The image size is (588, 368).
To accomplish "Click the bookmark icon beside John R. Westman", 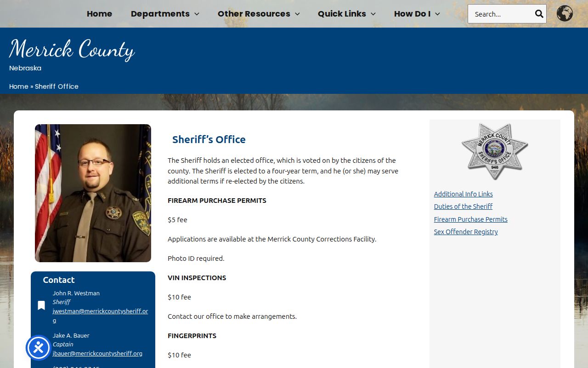I will pyautogui.click(x=41, y=305).
